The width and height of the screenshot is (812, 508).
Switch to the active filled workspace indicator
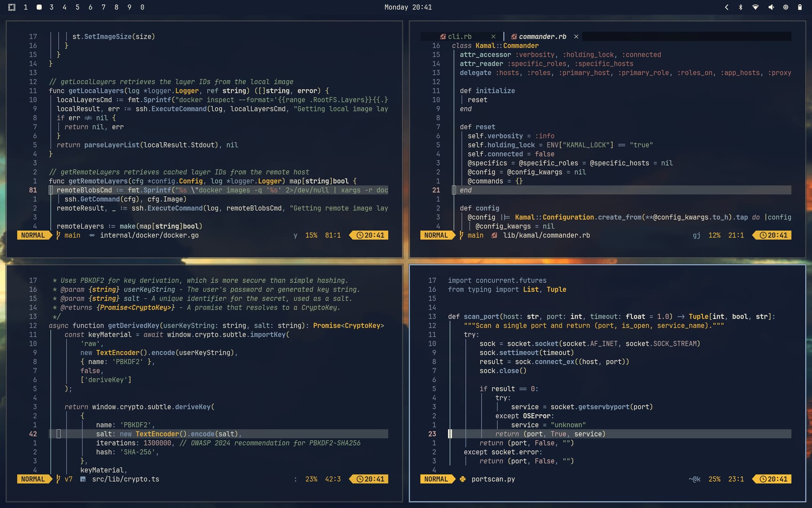tap(39, 7)
